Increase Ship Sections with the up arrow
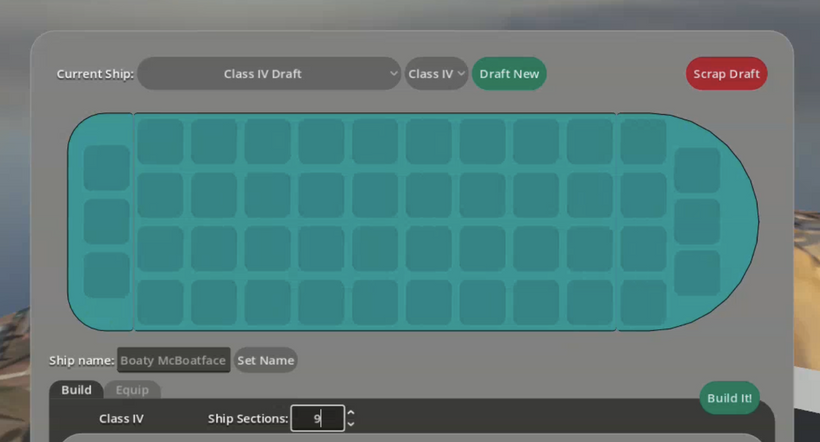The width and height of the screenshot is (820, 442). pyautogui.click(x=351, y=413)
